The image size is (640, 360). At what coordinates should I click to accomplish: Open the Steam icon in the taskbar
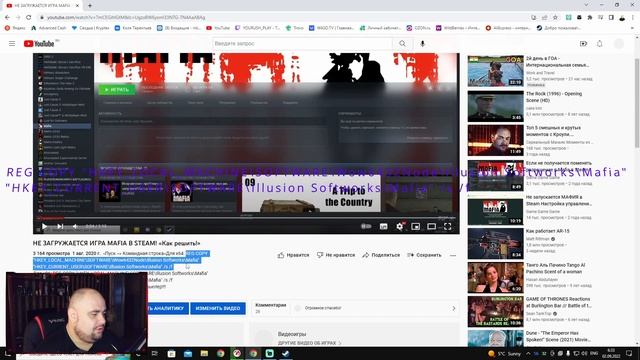coord(286,353)
